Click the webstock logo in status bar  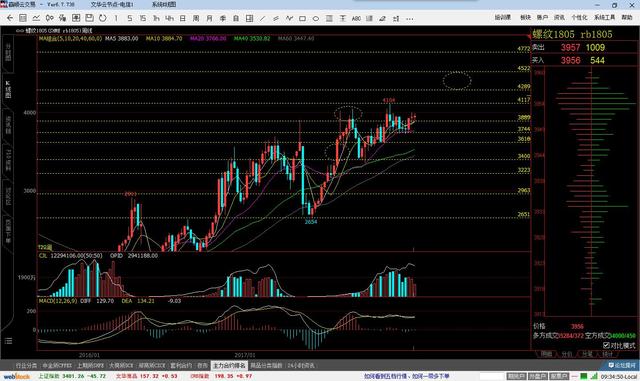[x=17, y=376]
